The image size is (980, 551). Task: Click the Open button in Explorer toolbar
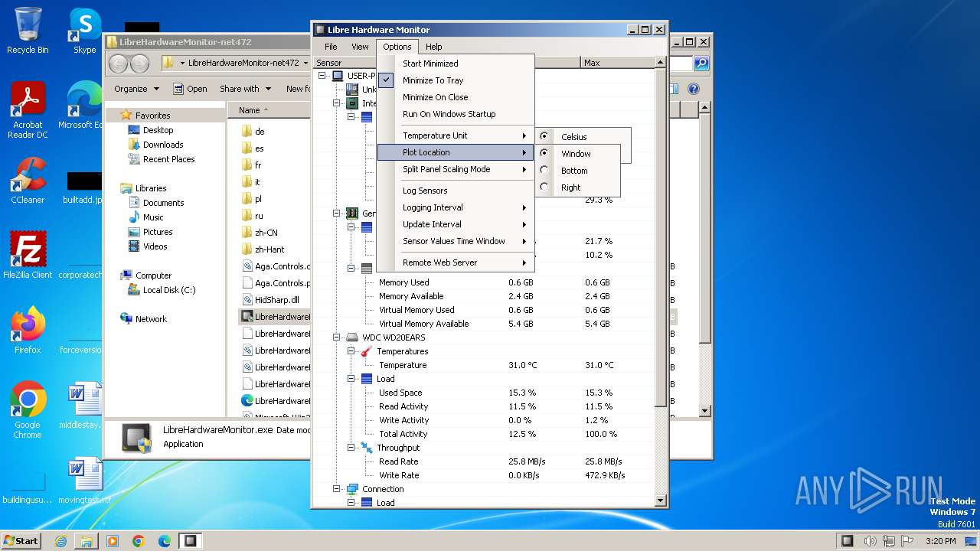(x=190, y=89)
